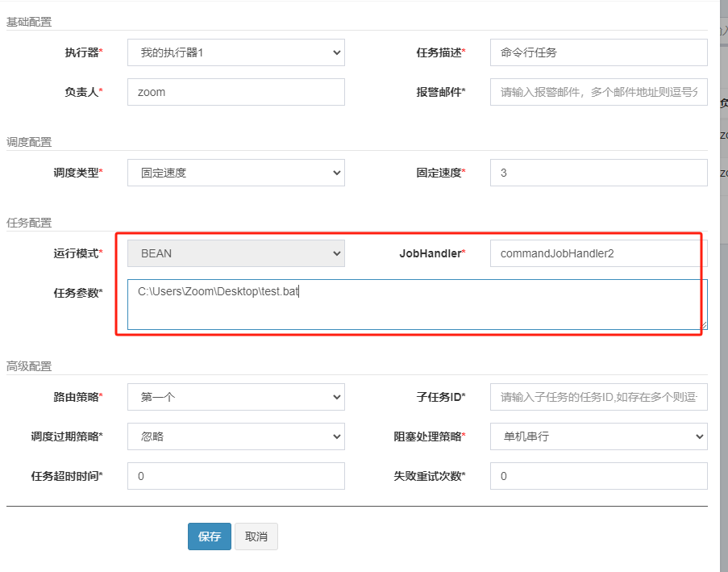Click the JobHandler label
Screen dimensions: 728x572
(432, 253)
